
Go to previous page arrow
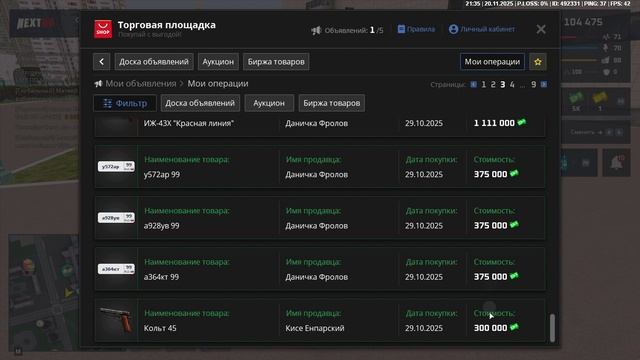[473, 84]
